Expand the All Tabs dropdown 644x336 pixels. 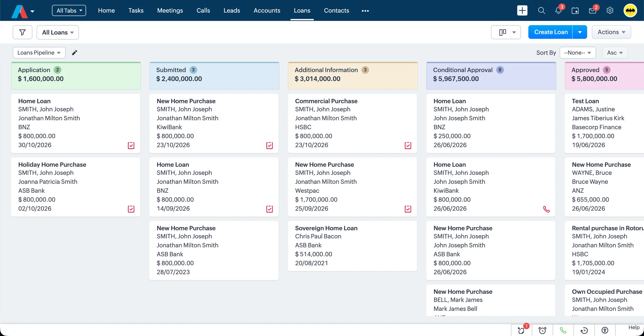tap(69, 10)
